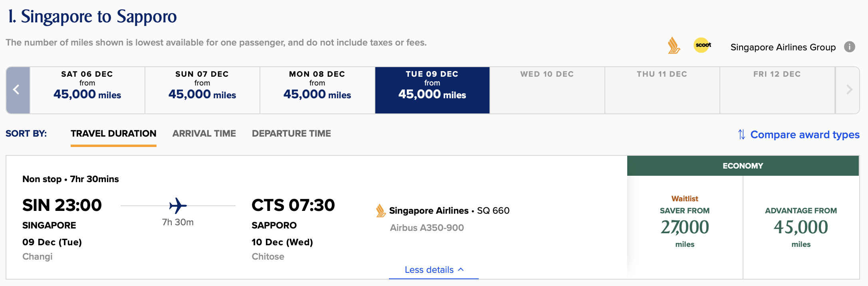Screen dimensions: 868x286
Task: Choose the Advantage 45,000 miles fare
Action: 801,226
